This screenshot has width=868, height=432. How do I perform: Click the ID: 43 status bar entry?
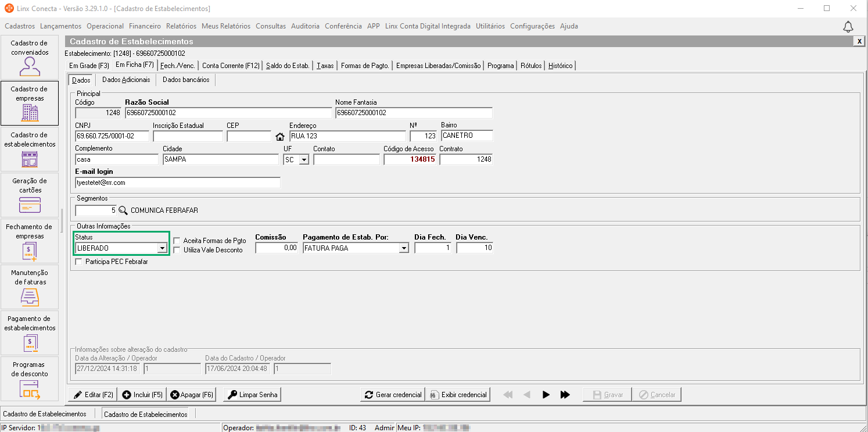pos(357,428)
